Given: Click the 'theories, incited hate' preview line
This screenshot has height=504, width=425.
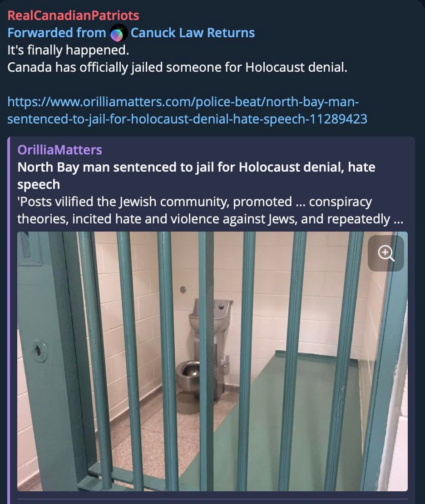Looking at the screenshot, I should tap(210, 219).
